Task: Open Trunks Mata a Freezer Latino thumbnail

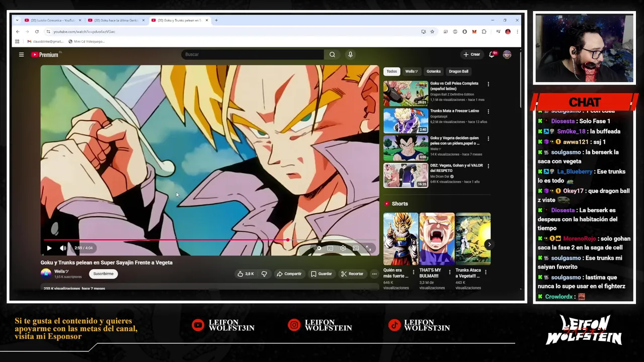Action: [406, 121]
